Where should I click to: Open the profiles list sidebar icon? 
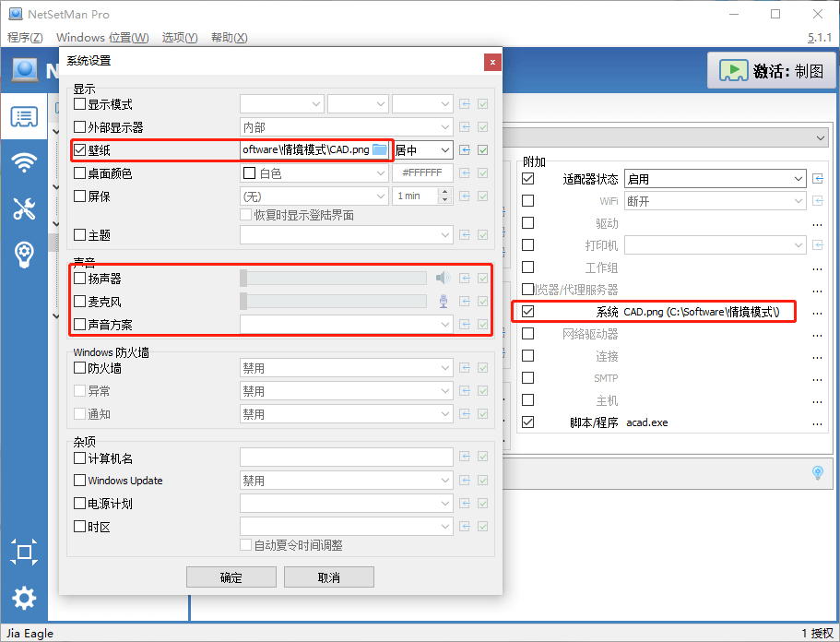(24, 117)
